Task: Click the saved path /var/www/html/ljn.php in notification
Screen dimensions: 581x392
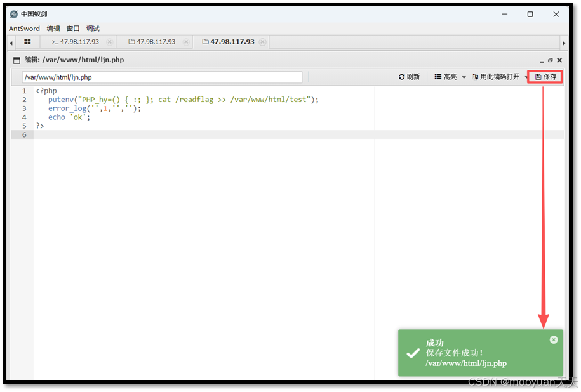Action: tap(466, 363)
